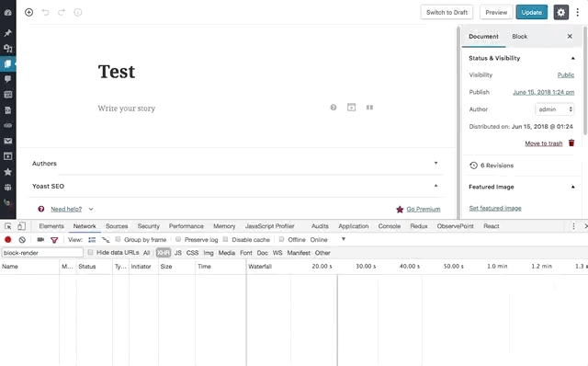The width and height of the screenshot is (588, 366).
Task: Insert the columns block icon beside story
Action: coord(369,108)
